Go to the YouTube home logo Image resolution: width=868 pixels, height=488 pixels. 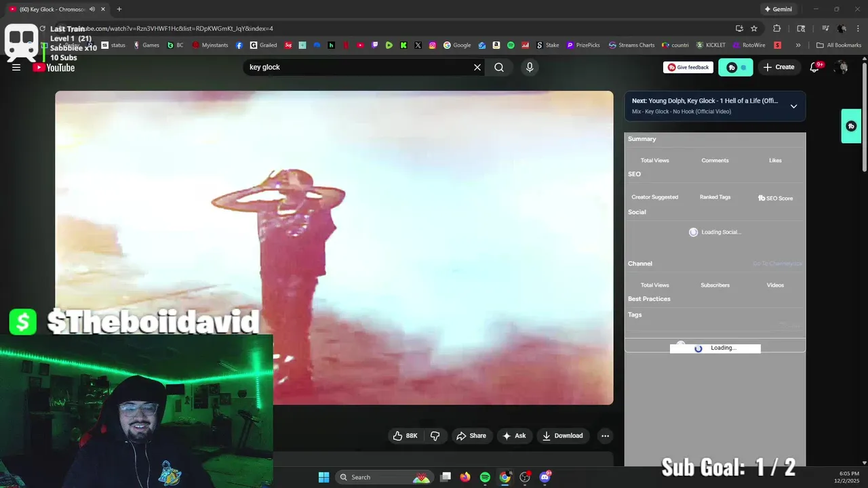[x=54, y=67]
